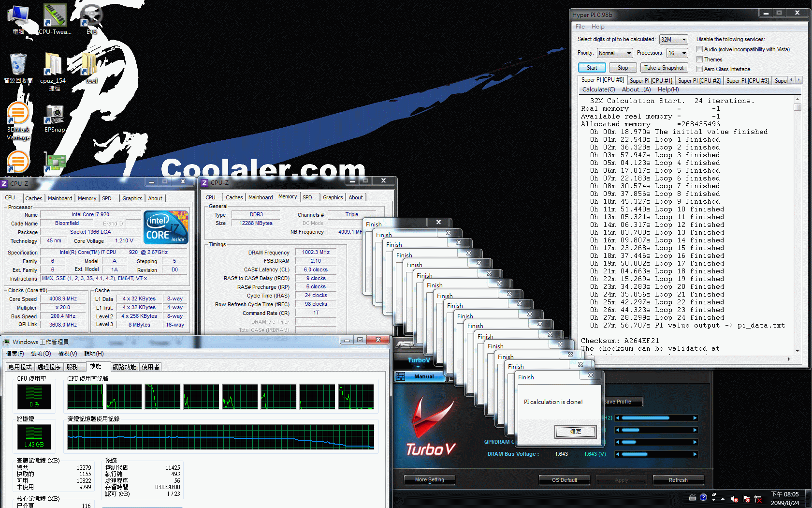The width and height of the screenshot is (812, 508).
Task: Click the TurboV Manual mode sliders icon
Action: (x=400, y=376)
